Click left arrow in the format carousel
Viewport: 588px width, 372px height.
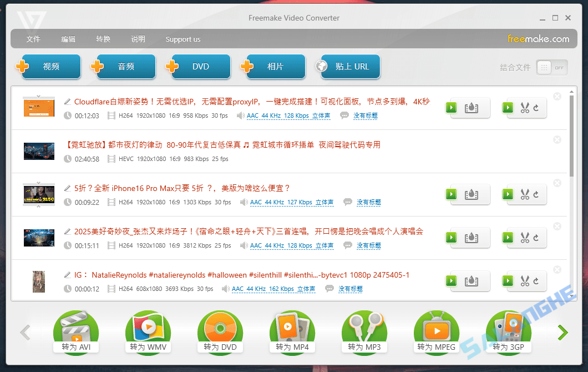26,332
